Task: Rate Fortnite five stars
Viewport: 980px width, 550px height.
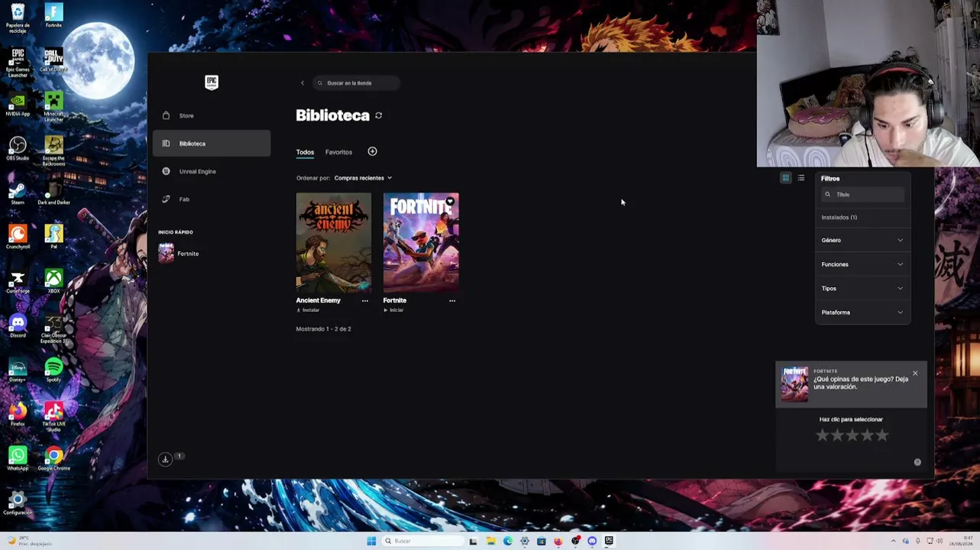Action: tap(882, 435)
